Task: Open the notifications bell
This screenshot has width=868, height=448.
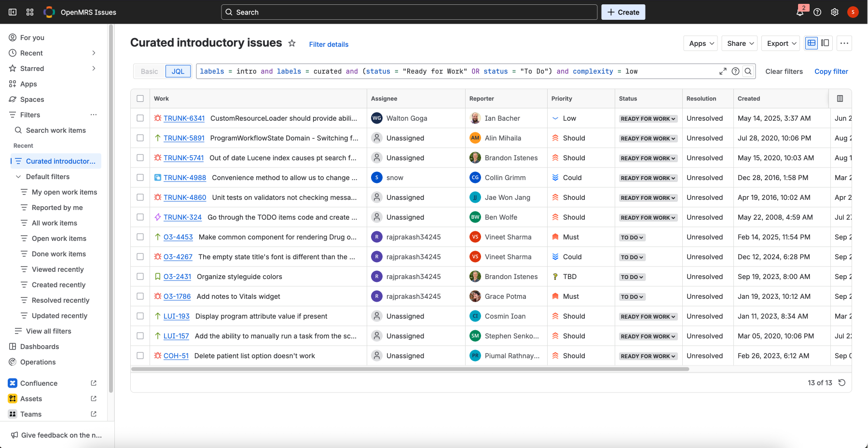Action: (x=799, y=13)
